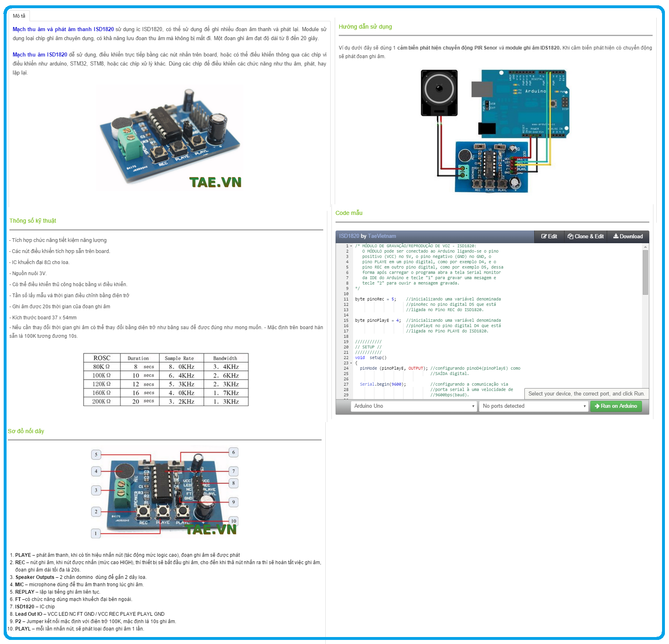669x644 pixels.
Task: Click the ISD1820 module product photo
Action: pyautogui.click(x=169, y=138)
